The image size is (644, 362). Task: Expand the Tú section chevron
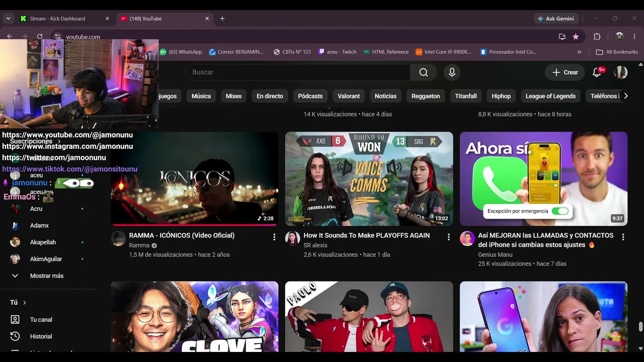(x=24, y=303)
